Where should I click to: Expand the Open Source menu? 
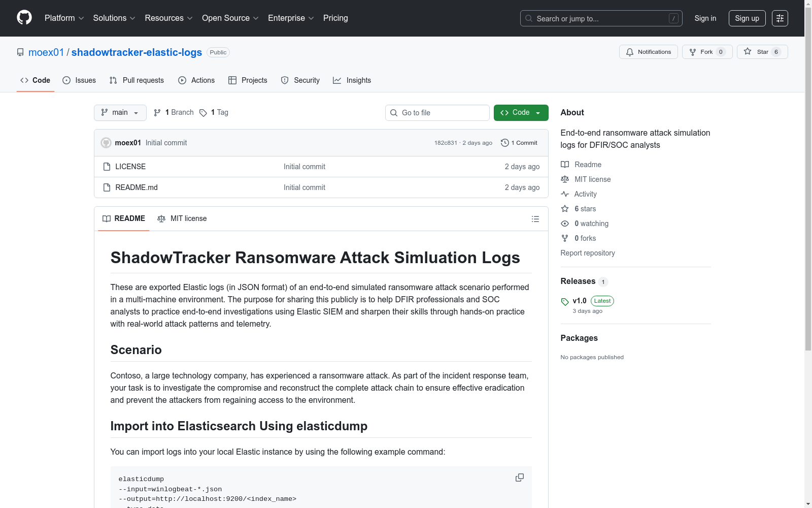coord(230,18)
